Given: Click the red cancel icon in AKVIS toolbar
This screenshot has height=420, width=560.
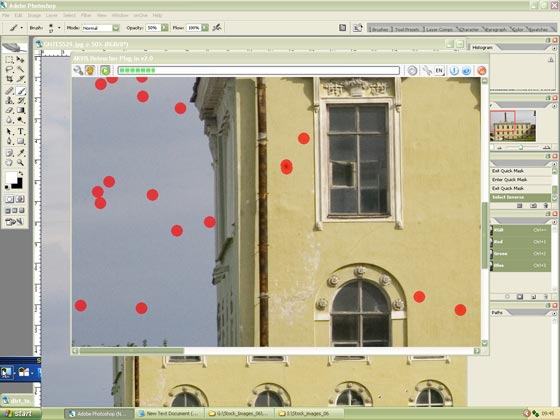Looking at the screenshot, I should (481, 70).
